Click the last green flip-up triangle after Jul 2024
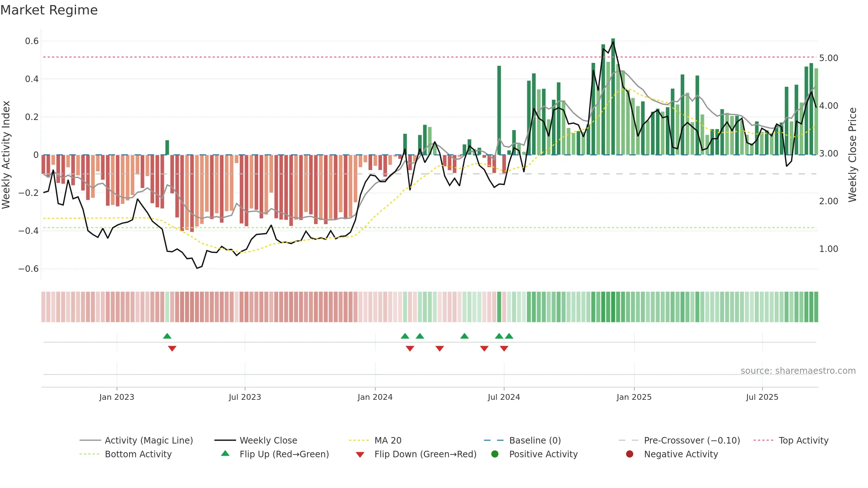The image size is (868, 488). click(509, 336)
